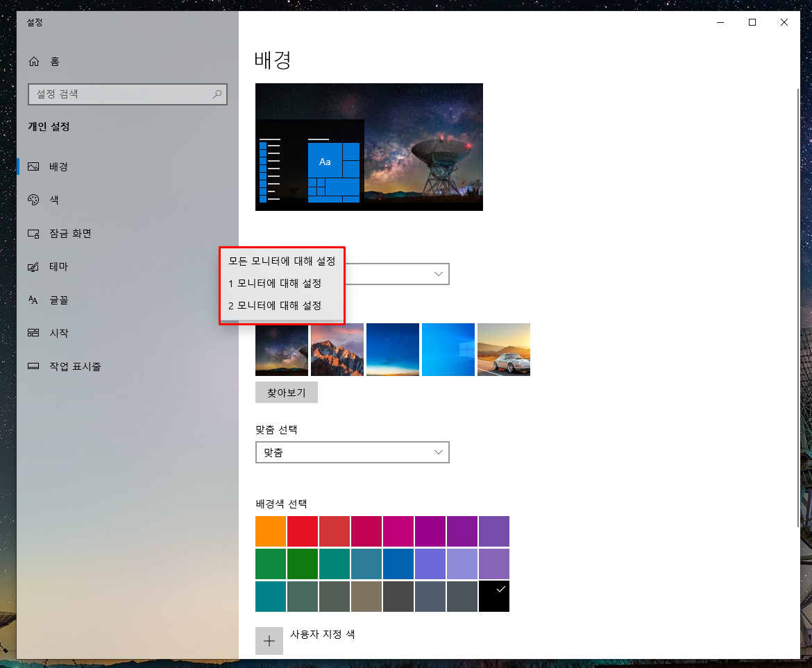Screen dimensions: 812x668
Task: Pick the royal blue second-row swatch
Action: [398, 564]
